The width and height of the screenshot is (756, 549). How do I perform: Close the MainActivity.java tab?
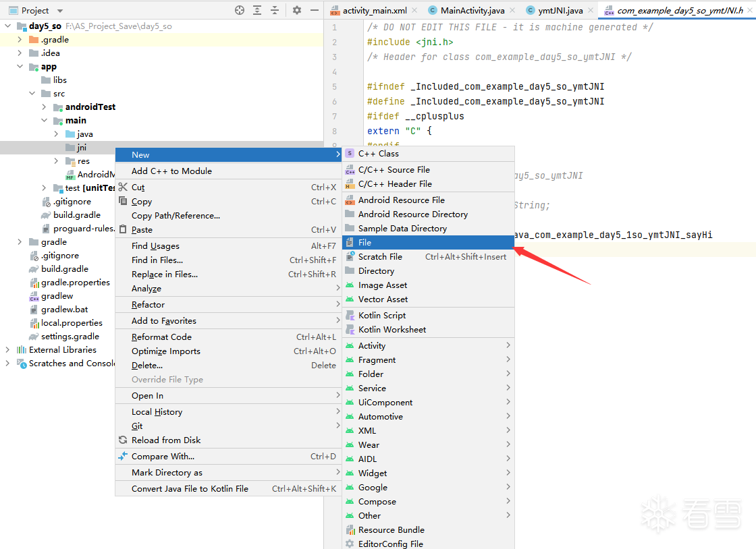click(512, 10)
